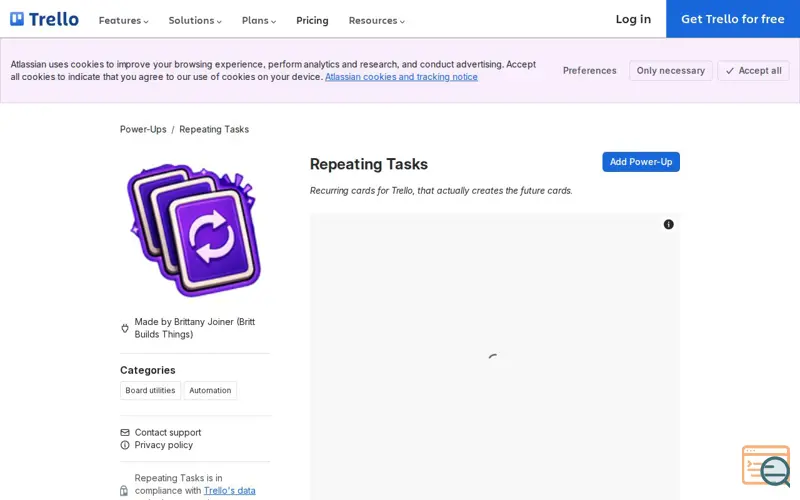The image size is (800, 500).
Task: Expand the Solutions dropdown menu
Action: click(x=195, y=20)
